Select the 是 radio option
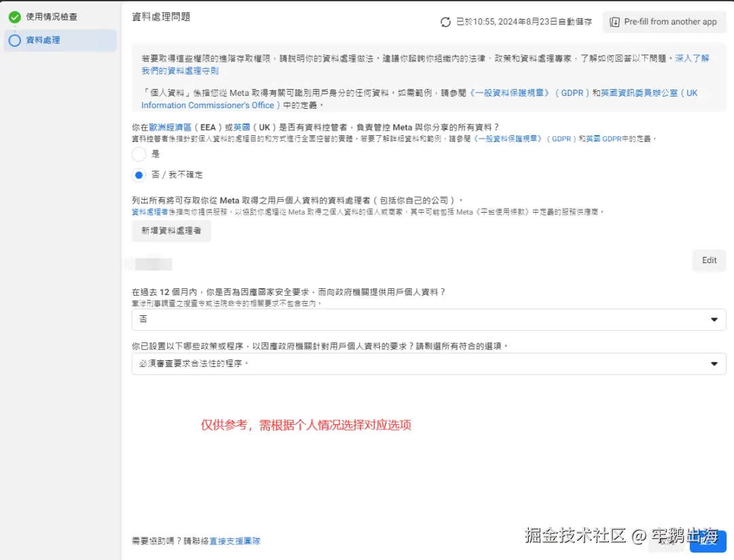Screen dimensions: 734x560 (x=139, y=154)
